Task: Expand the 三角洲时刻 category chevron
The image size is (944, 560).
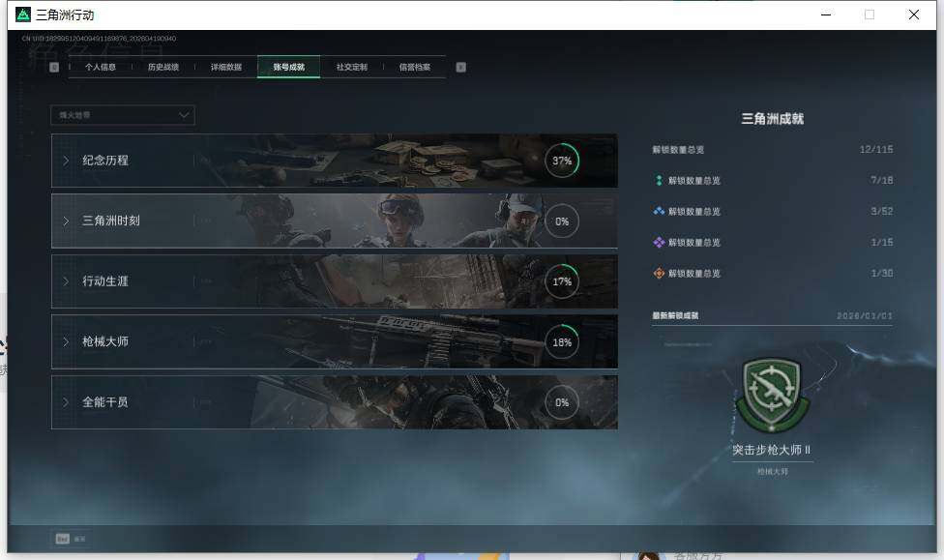Action: point(66,221)
